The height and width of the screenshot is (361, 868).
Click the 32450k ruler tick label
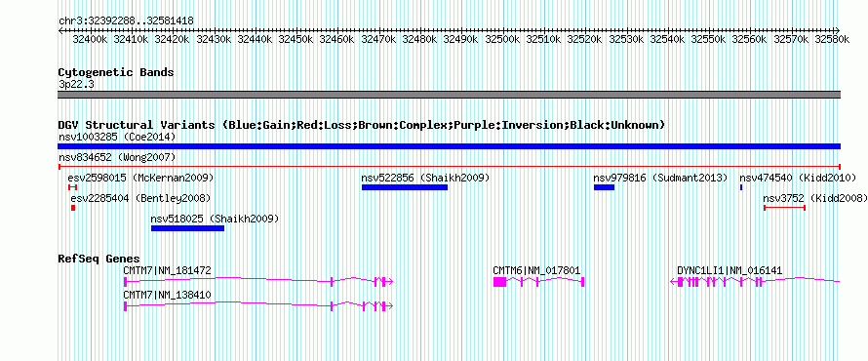[297, 39]
